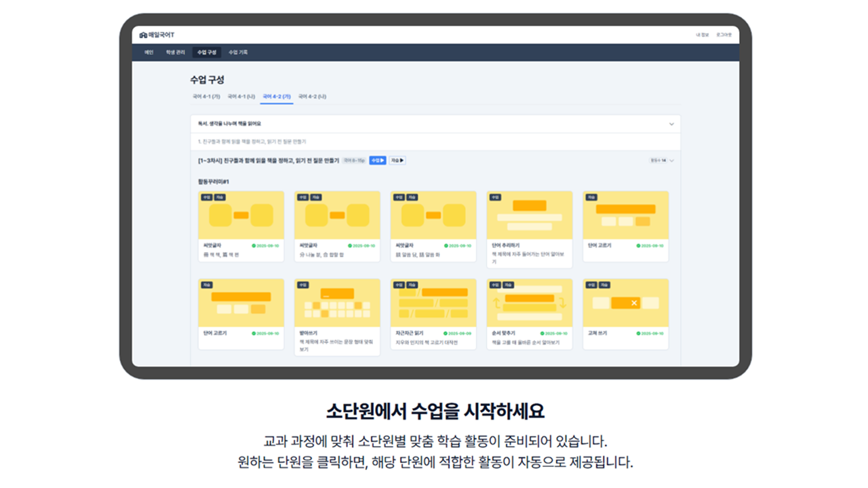Click the 로그아웃 link

click(724, 35)
